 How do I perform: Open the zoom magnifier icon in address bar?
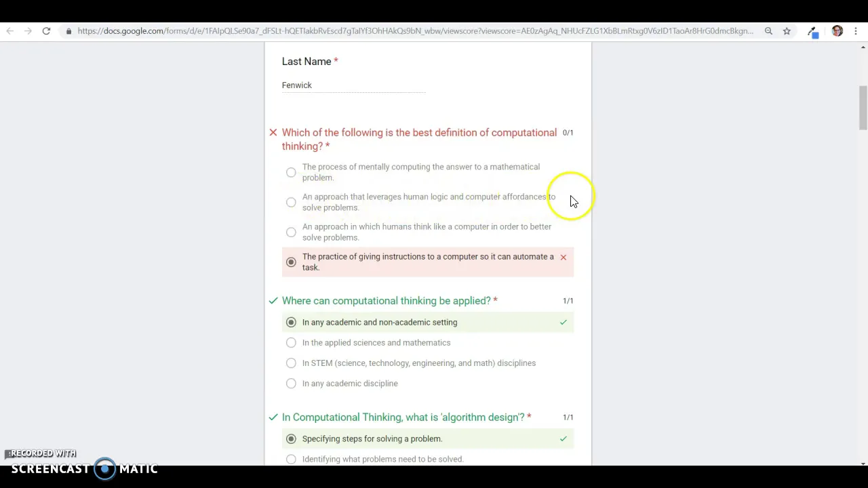[768, 31]
